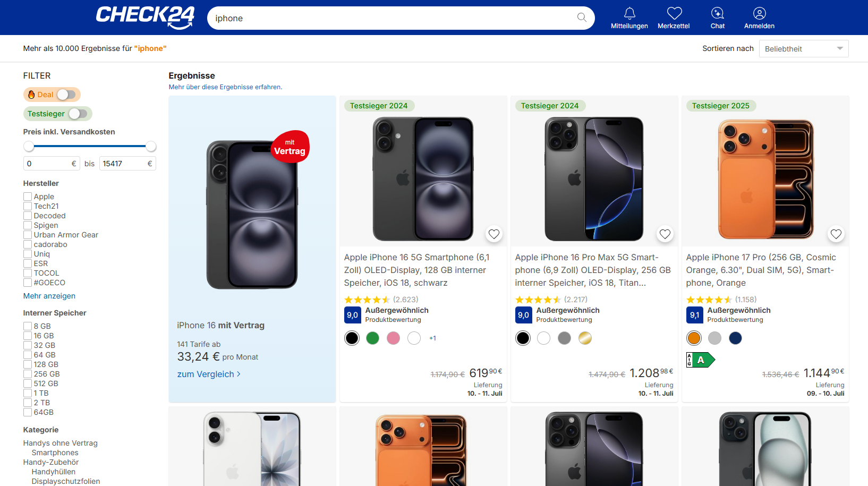Click the search magnifier icon
Screen dimensions: 868x486
582,18
